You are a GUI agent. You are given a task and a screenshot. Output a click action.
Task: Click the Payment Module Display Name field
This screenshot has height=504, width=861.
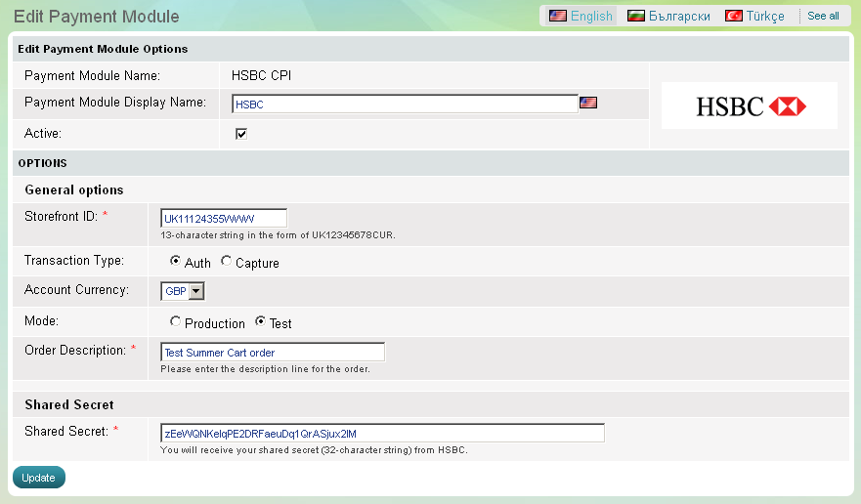(405, 104)
